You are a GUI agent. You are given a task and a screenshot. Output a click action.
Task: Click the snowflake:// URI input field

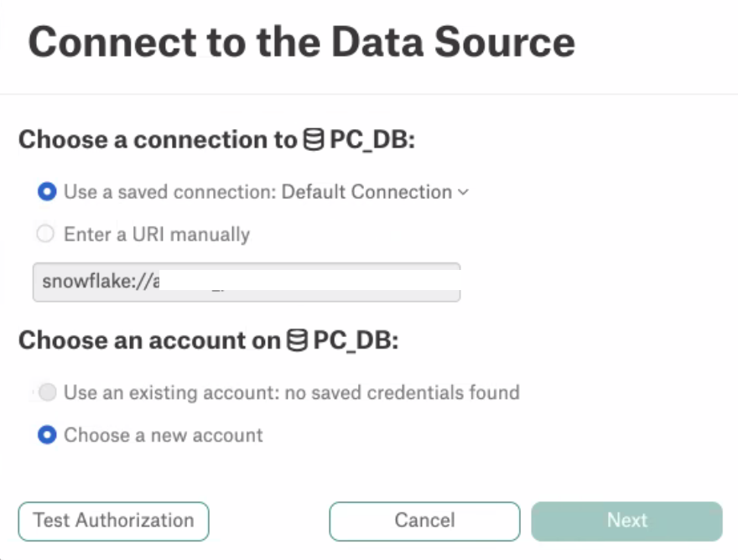click(x=247, y=283)
